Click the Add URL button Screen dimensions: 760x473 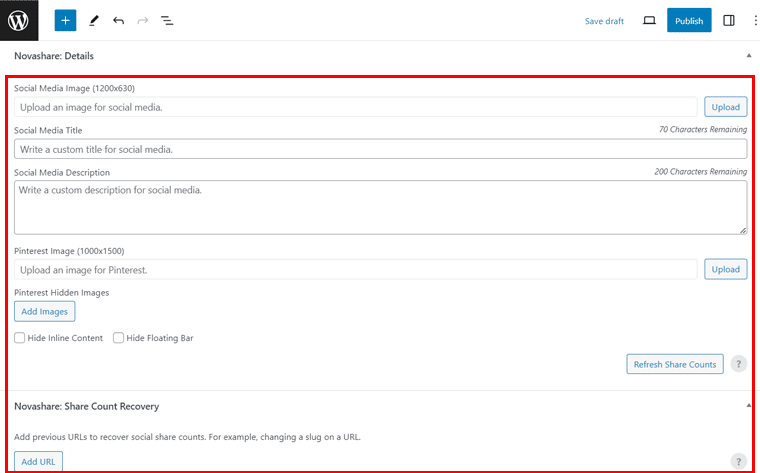pos(38,461)
